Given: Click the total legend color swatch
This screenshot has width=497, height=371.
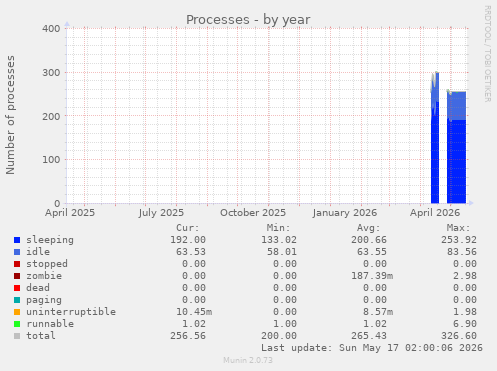Looking at the screenshot, I should coord(17,336).
